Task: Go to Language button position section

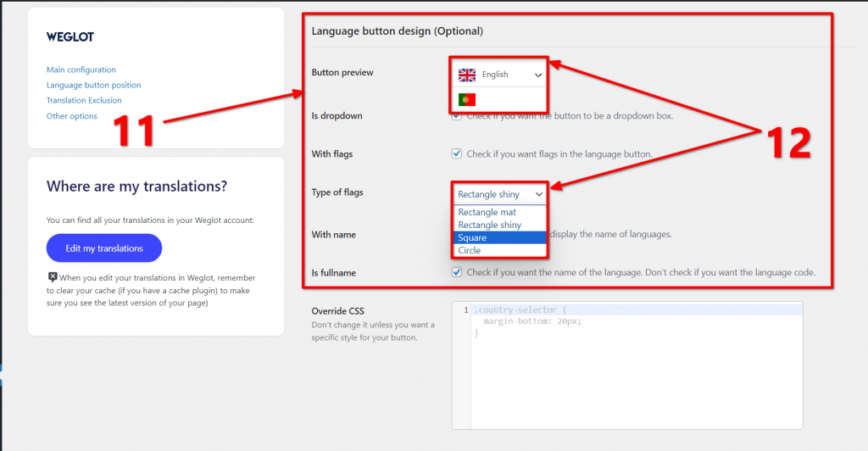Action: coord(93,86)
